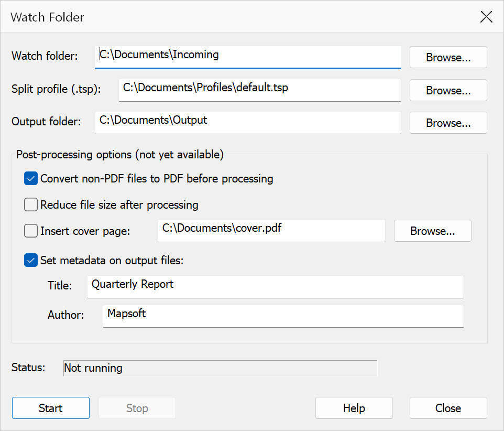Viewport: 504px width, 431px height.
Task: Open the Help button
Action: coord(354,408)
